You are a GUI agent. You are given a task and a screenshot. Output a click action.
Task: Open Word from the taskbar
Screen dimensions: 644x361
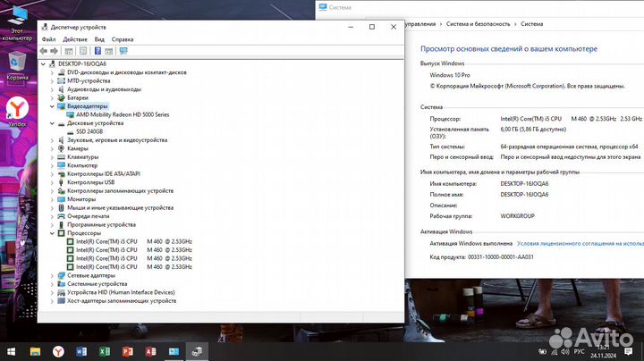pos(81,351)
